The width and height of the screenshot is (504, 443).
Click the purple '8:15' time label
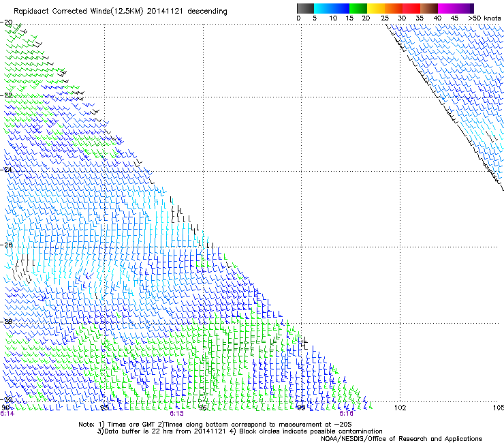177,414
